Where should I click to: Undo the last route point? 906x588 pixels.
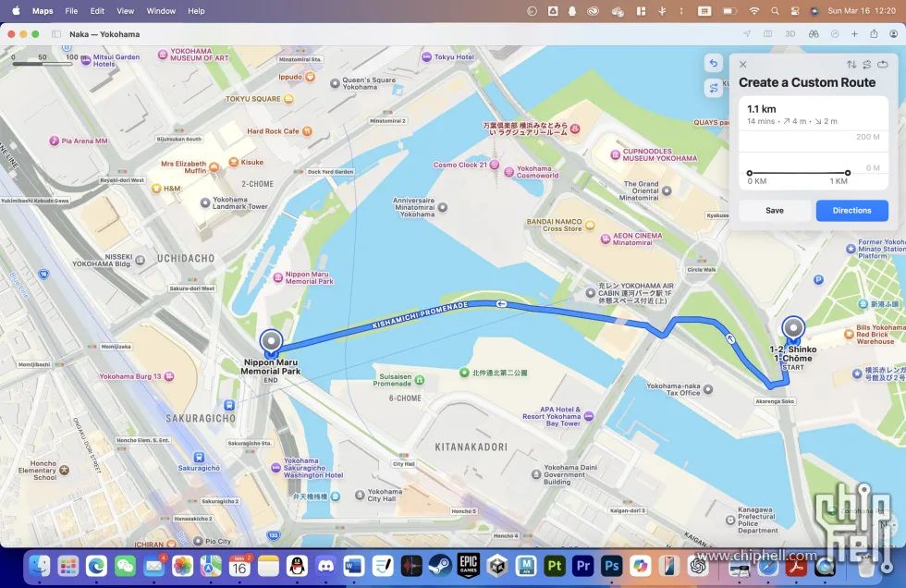pos(714,63)
